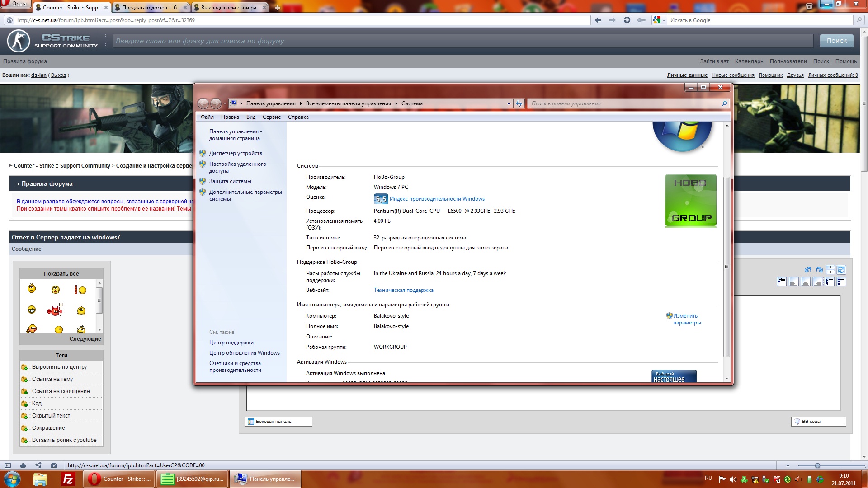Open FileZilla from the taskbar
Image resolution: width=868 pixels, height=488 pixels.
pos(68,479)
